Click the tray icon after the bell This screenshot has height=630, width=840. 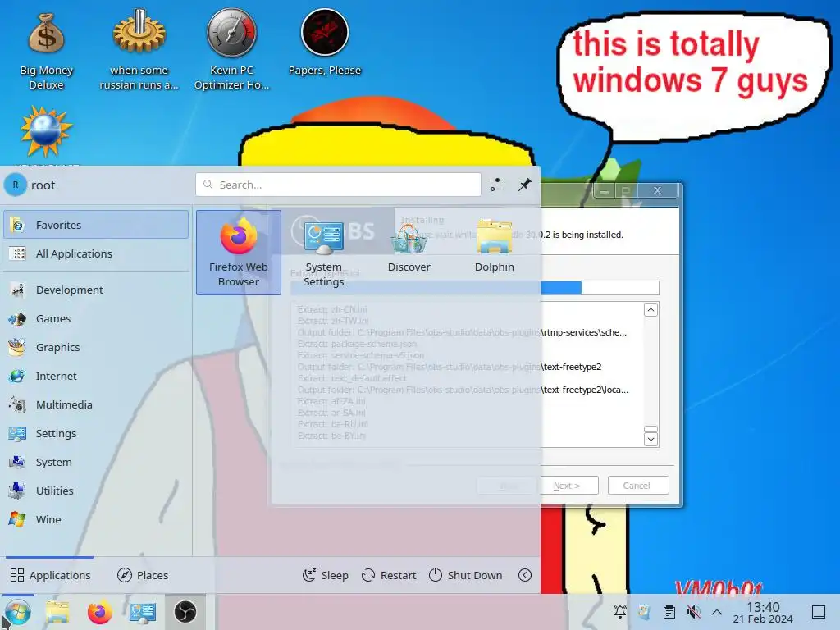click(x=645, y=612)
